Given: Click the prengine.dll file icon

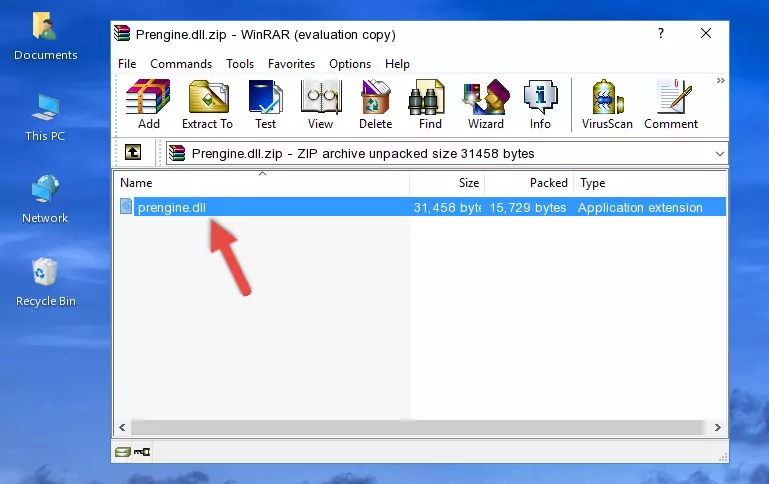Looking at the screenshot, I should click(126, 206).
